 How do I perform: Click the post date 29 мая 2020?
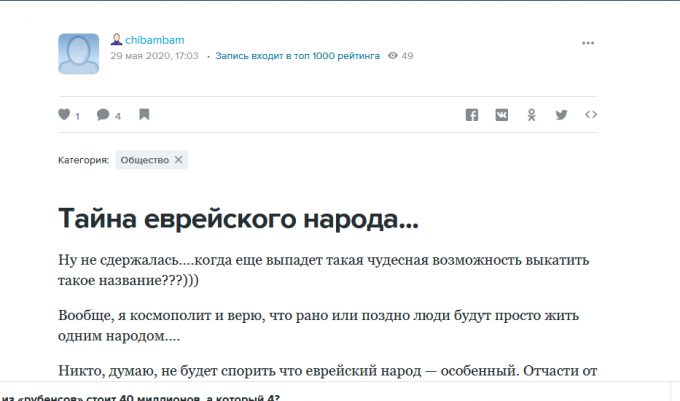(154, 57)
